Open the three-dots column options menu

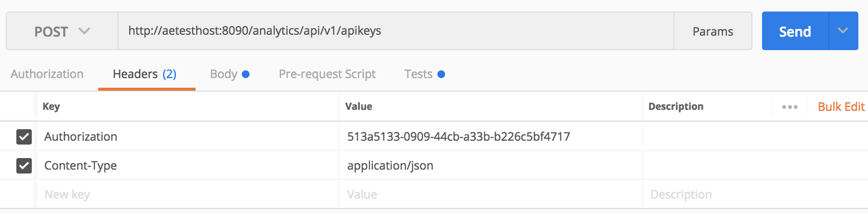tap(790, 107)
